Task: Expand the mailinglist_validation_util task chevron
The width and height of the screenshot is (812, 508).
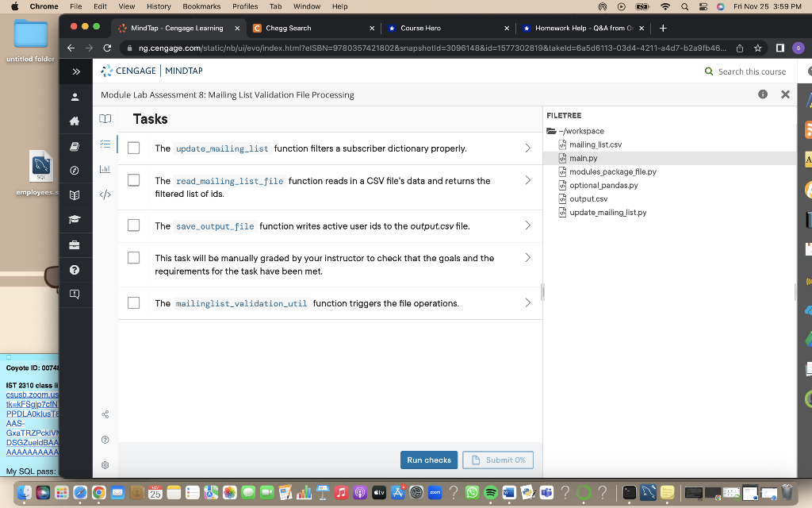Action: 527,302
